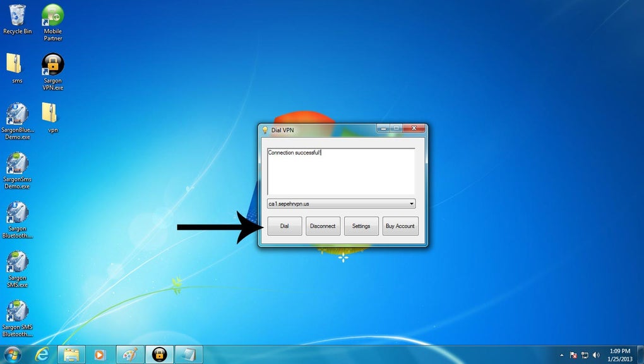Select the Mobile Partner desktop icon
Screen dimensions: 644x364
click(x=53, y=23)
